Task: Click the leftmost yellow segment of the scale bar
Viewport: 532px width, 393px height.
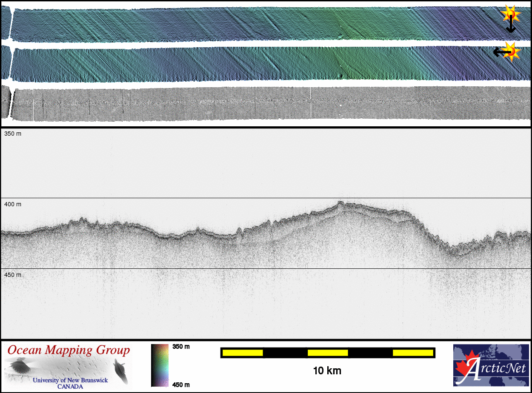Action: [243, 353]
